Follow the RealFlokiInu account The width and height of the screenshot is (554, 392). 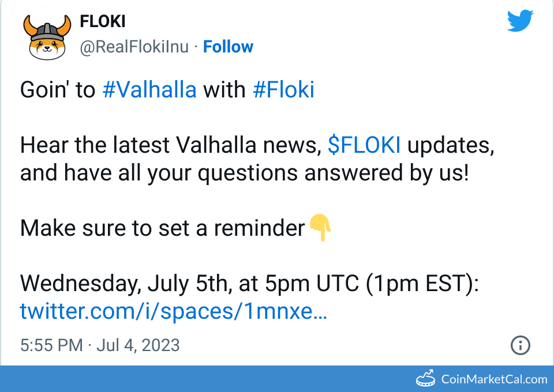coord(228,47)
